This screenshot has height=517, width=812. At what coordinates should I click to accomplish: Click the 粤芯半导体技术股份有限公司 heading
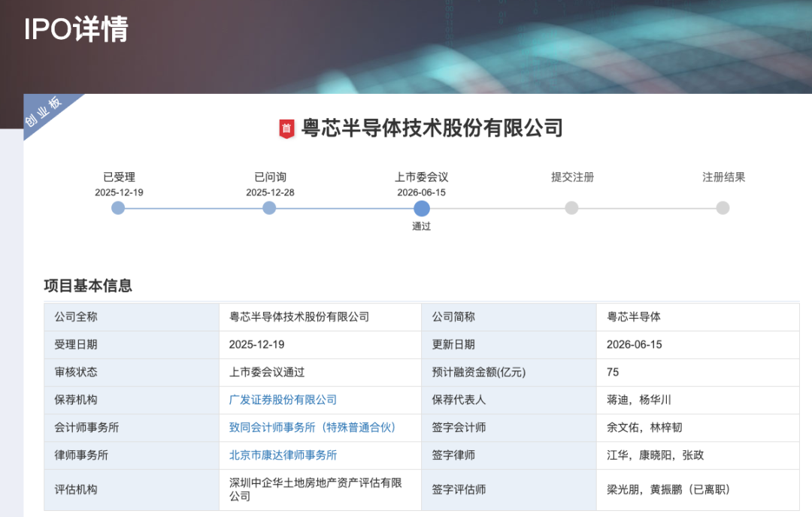click(432, 128)
